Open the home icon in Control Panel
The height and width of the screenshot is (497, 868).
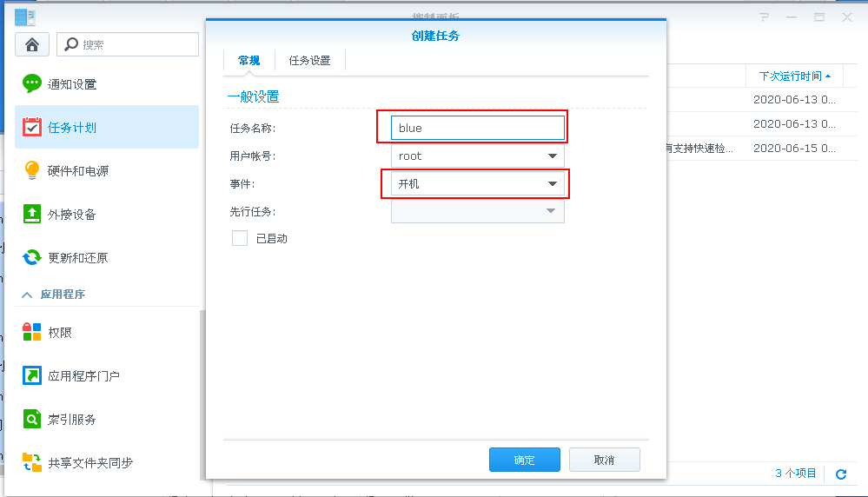point(32,44)
